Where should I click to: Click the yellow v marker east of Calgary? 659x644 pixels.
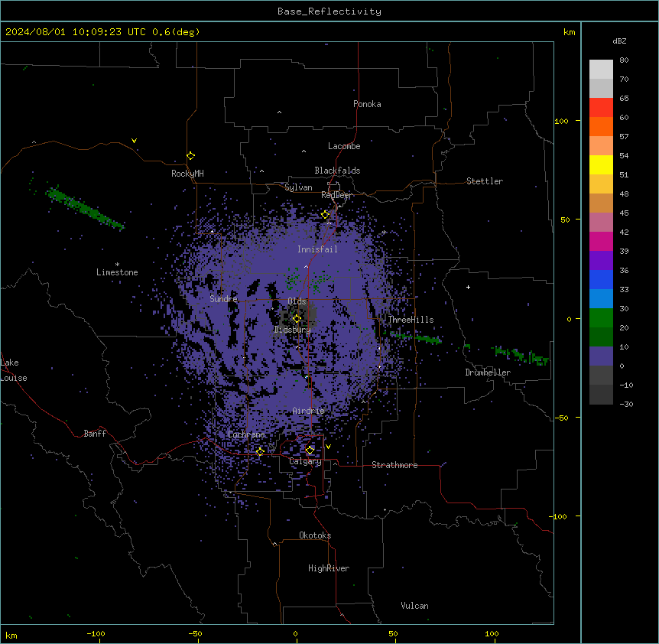328,447
